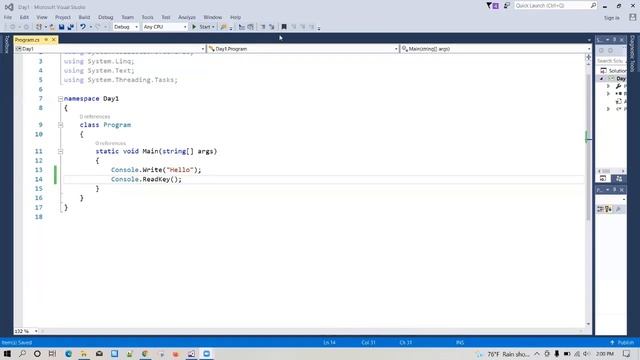Switch to the Program.cs tab
Image resolution: width=640 pixels, height=360 pixels.
27,40
